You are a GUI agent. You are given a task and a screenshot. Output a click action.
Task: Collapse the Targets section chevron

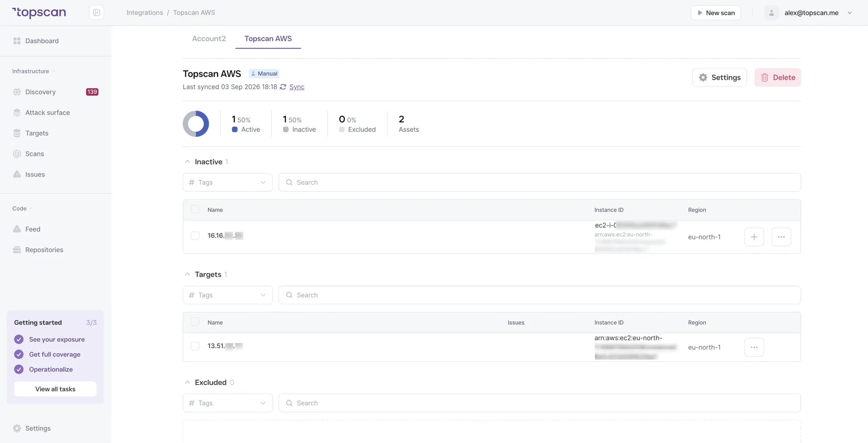(x=187, y=275)
